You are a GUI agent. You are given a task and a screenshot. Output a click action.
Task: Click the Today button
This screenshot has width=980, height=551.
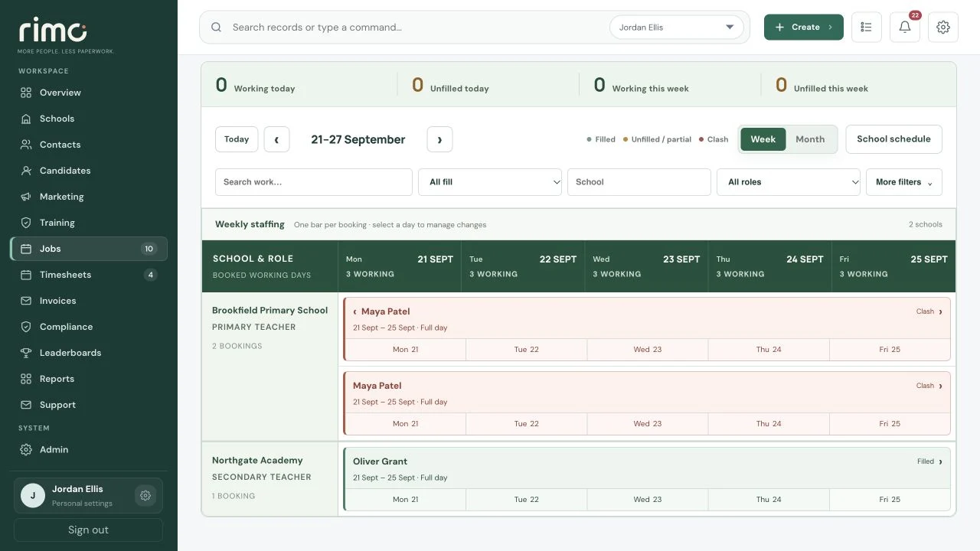click(x=237, y=139)
